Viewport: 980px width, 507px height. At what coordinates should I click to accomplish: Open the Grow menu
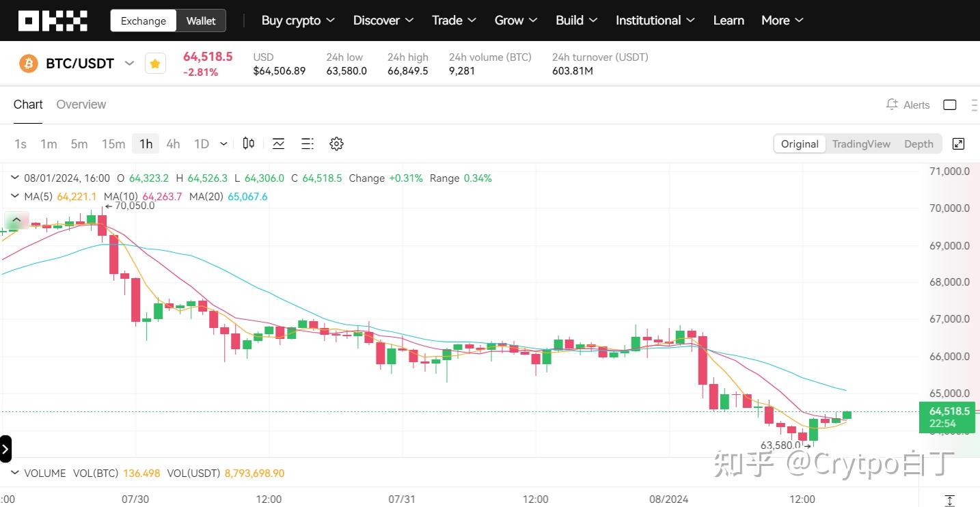516,20
